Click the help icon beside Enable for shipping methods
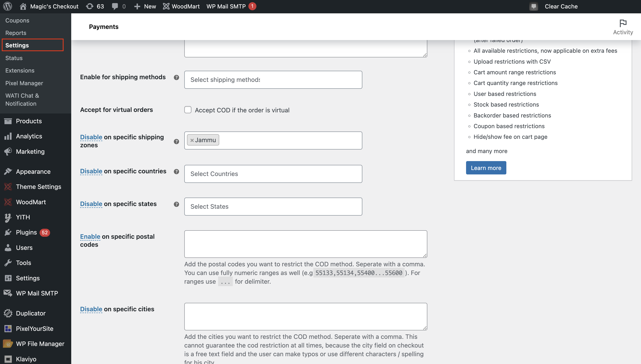This screenshot has height=364, width=641. tap(176, 77)
